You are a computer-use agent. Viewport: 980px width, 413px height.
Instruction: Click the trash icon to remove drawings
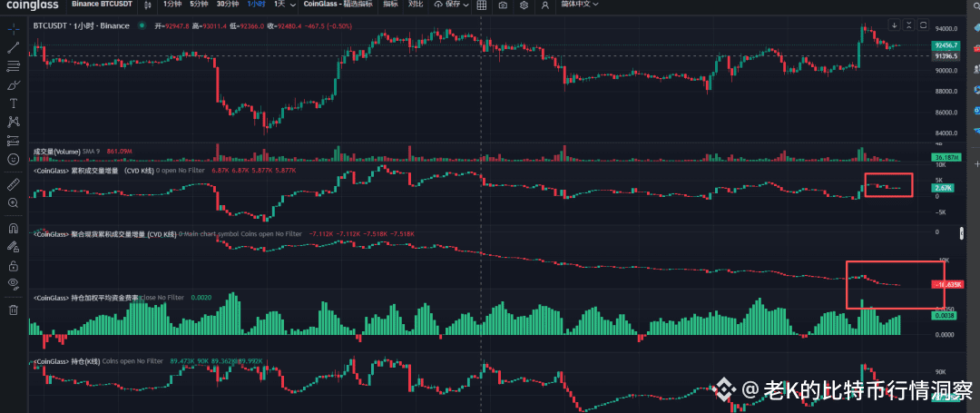(x=13, y=310)
